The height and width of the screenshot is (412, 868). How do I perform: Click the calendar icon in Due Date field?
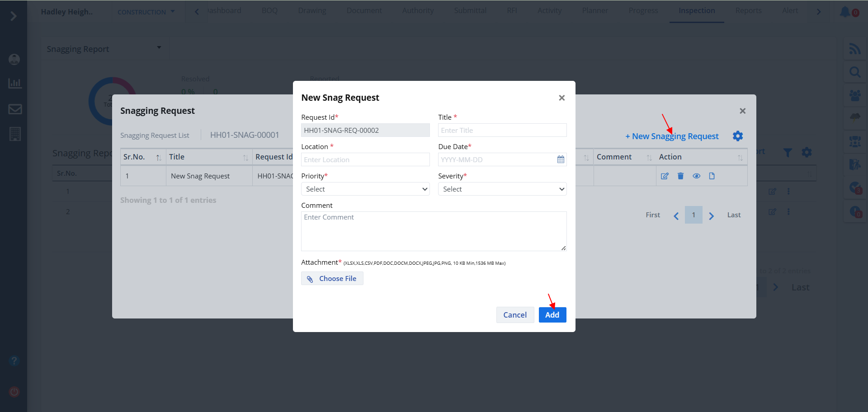(x=561, y=159)
